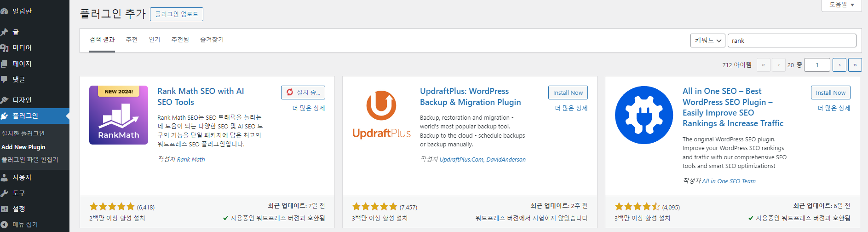The width and height of the screenshot is (868, 232).
Task: Click the UpdraftPlus plugin logo
Action: point(381,115)
